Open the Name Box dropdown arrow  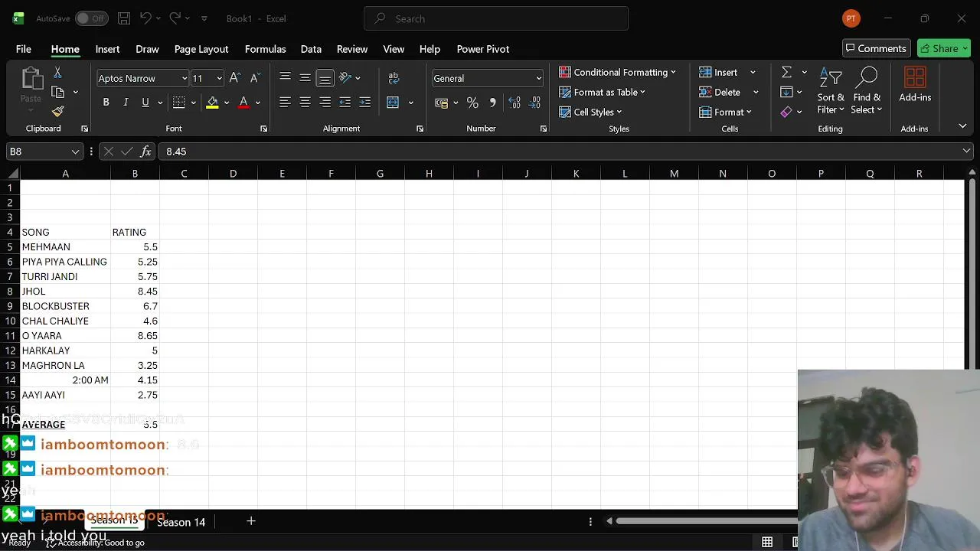click(75, 152)
